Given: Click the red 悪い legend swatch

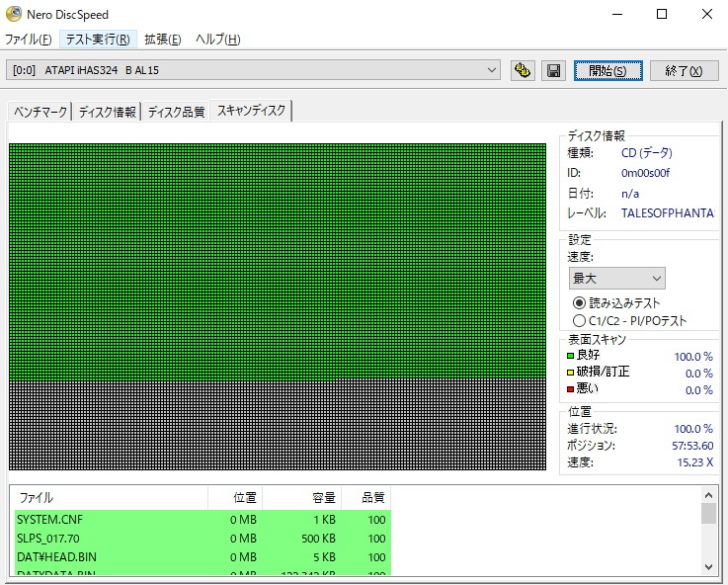Looking at the screenshot, I should (571, 389).
